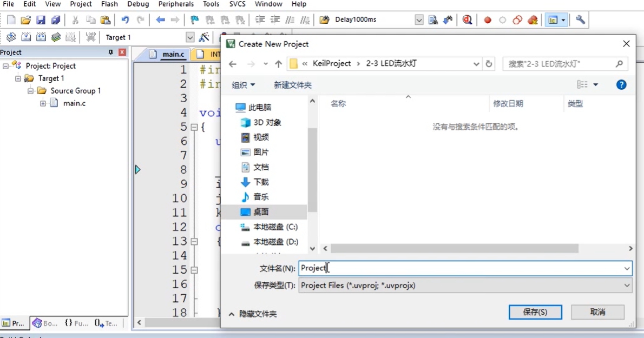
Task: Click the New file icon
Action: click(11, 19)
